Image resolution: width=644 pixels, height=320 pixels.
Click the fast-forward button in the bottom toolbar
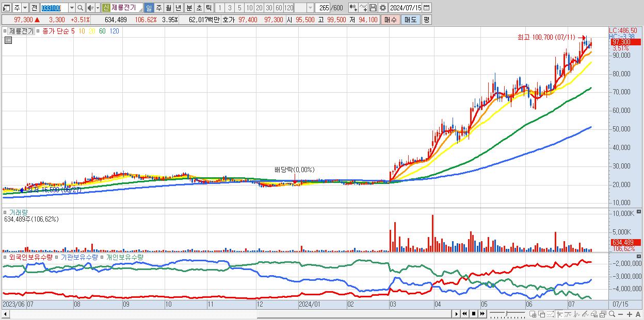click(482, 314)
